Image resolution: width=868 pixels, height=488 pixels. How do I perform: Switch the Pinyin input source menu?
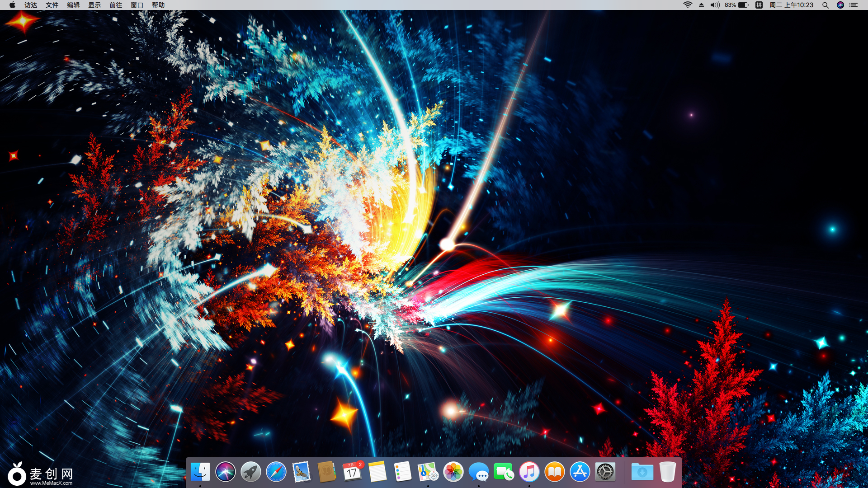[759, 5]
